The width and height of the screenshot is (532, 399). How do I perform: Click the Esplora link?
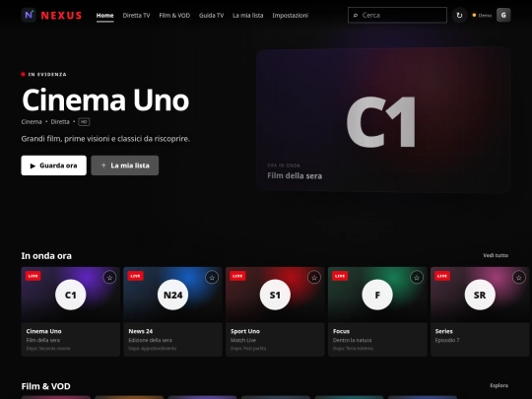[x=499, y=385]
